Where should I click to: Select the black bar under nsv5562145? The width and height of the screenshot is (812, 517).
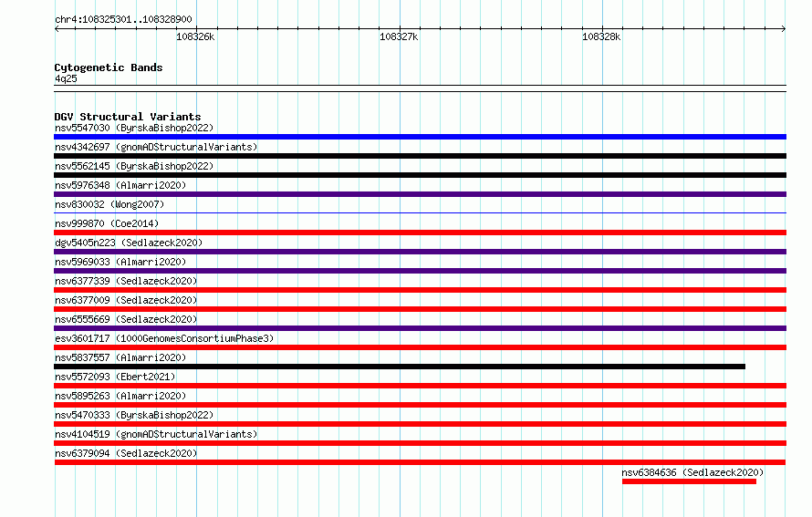click(x=420, y=175)
